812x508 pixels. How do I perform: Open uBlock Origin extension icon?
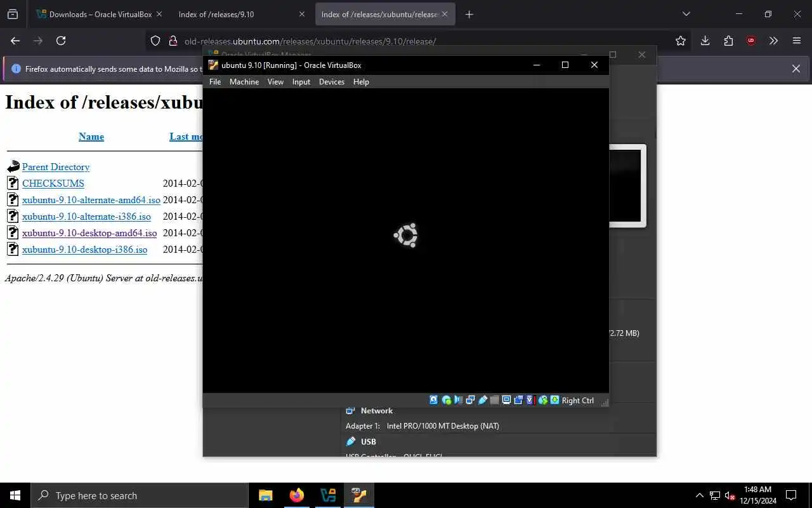pos(751,41)
